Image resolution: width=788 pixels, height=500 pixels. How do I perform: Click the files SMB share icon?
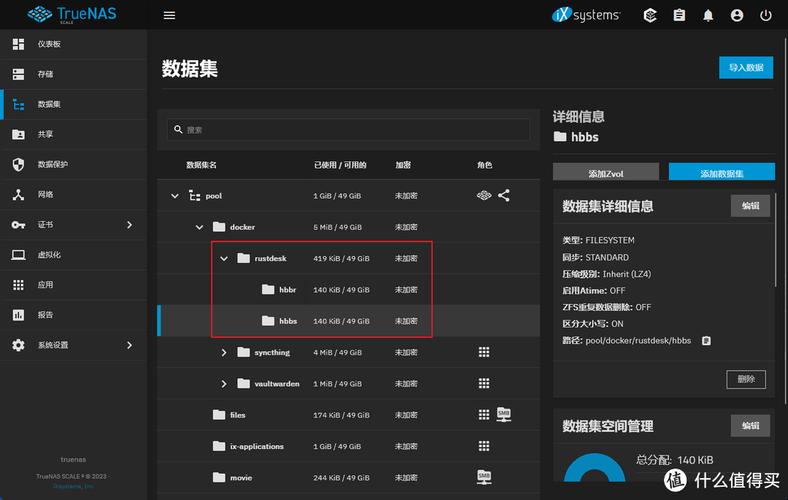pos(504,415)
